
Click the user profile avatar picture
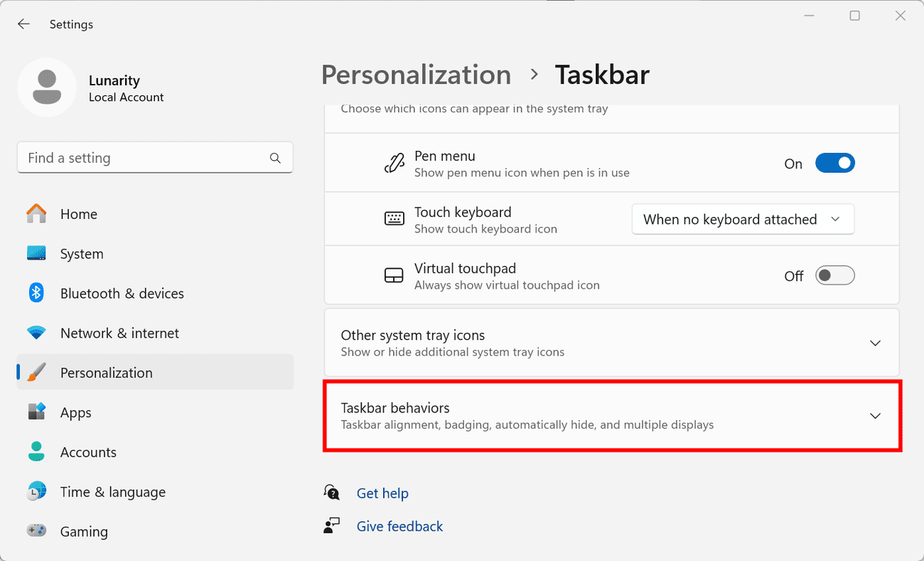(47, 87)
